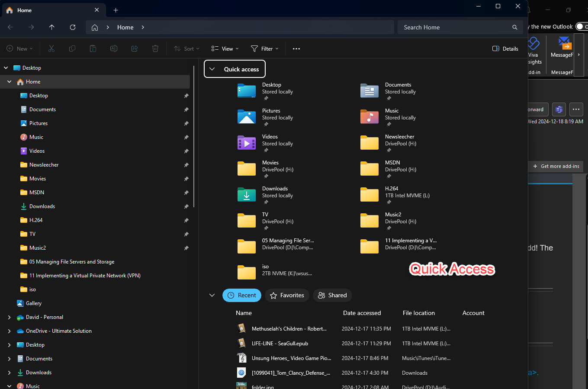This screenshot has width=588, height=389.
Task: Click the Copy icon in toolbar
Action: tap(72, 49)
